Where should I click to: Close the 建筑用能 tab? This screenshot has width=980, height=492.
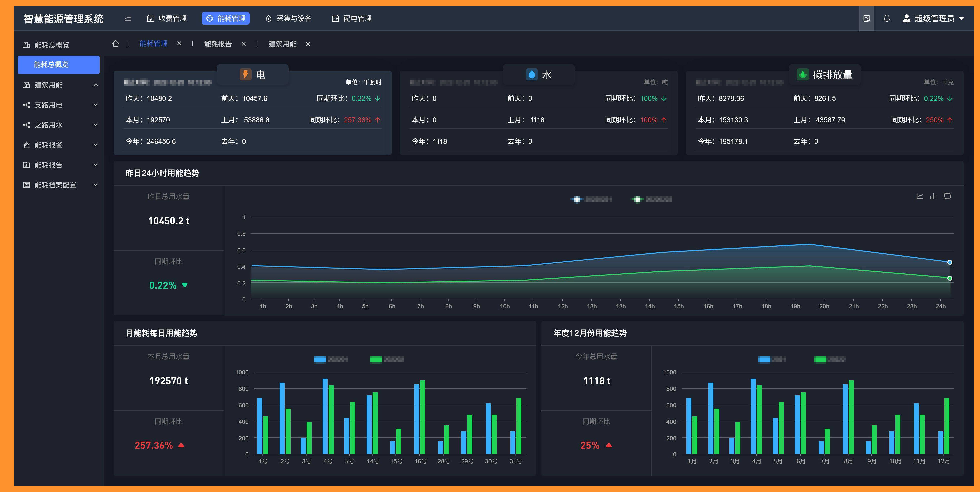tap(308, 44)
